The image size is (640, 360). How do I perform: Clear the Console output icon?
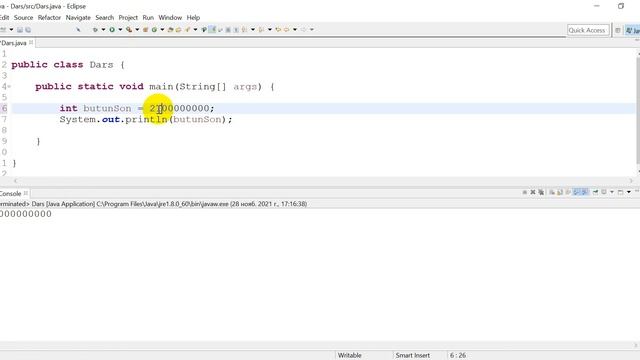pyautogui.click(x=551, y=192)
